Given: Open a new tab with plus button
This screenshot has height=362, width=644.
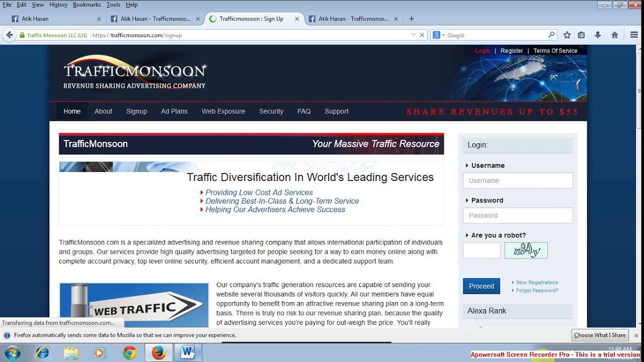Looking at the screenshot, I should (412, 19).
